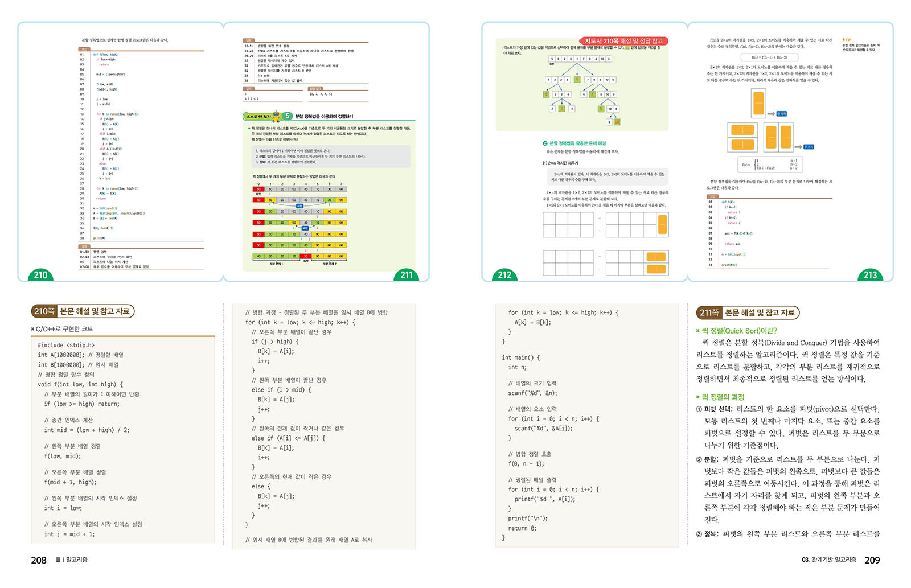Click the 'int i = low;' line
The height and width of the screenshot is (588, 911).
63,508
